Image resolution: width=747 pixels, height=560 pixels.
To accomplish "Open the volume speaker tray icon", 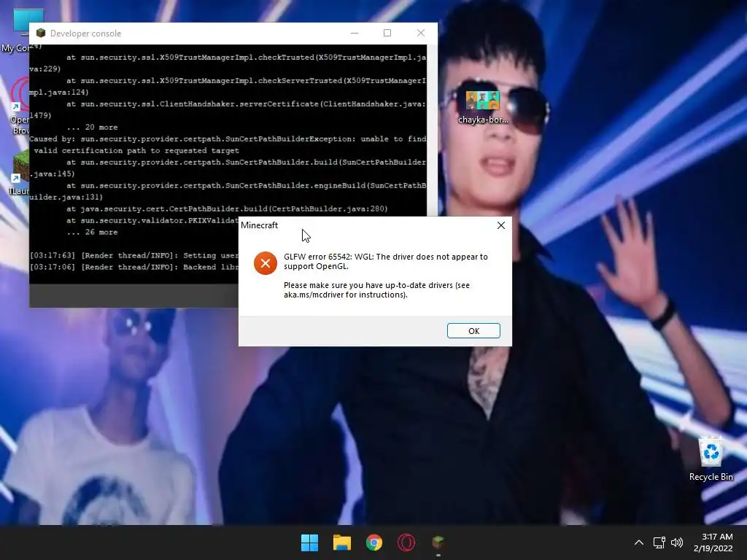I will click(676, 542).
